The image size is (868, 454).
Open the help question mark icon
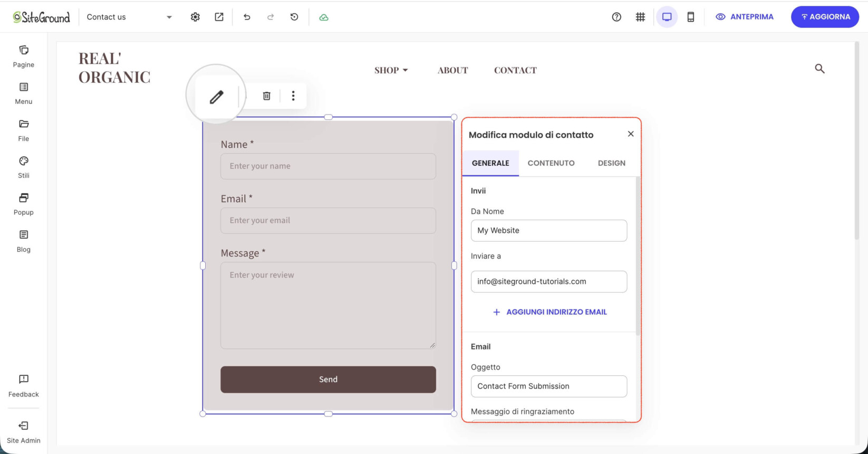click(x=616, y=17)
